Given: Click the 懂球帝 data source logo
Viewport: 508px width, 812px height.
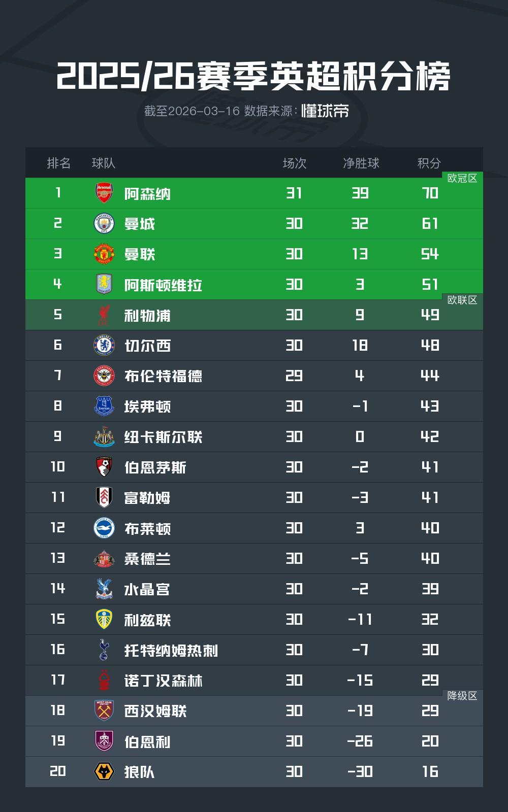Looking at the screenshot, I should point(325,111).
